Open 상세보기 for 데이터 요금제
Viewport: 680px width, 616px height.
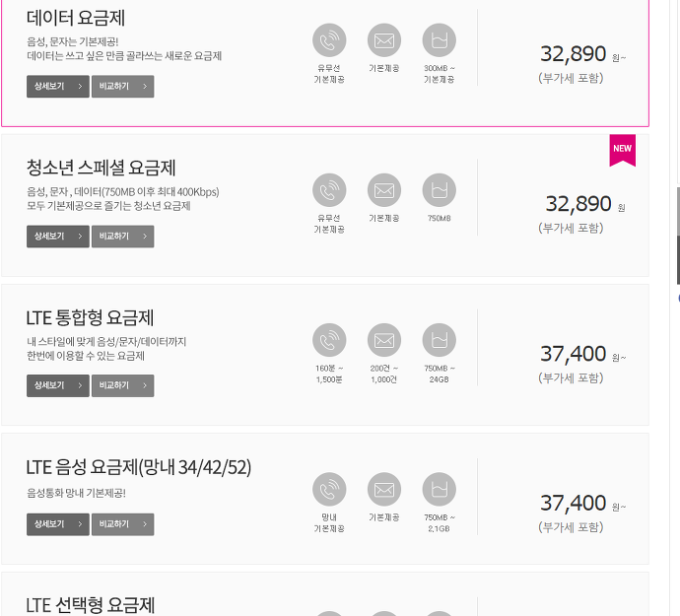pyautogui.click(x=58, y=87)
